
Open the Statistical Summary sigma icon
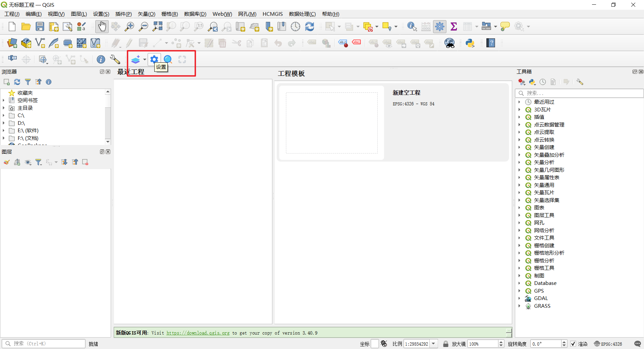pos(453,27)
